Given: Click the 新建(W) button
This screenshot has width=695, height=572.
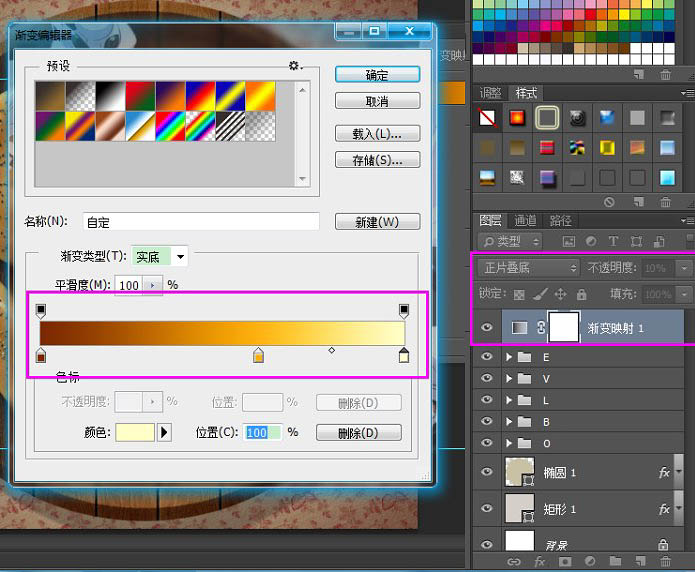Looking at the screenshot, I should (x=377, y=221).
